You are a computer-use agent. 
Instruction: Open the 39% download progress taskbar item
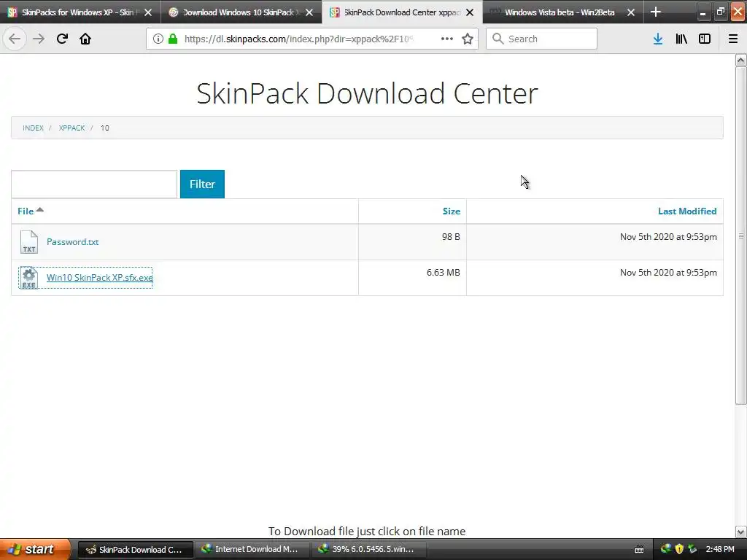coord(368,549)
